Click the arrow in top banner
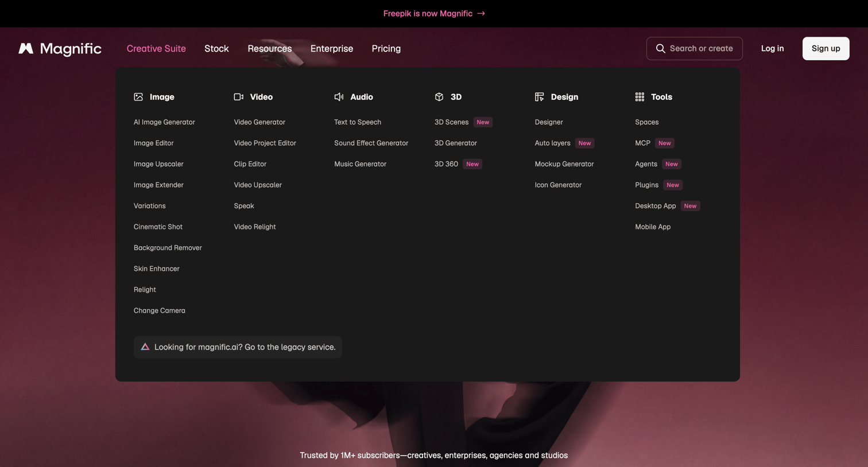Image resolution: width=868 pixels, height=467 pixels. [x=481, y=14]
